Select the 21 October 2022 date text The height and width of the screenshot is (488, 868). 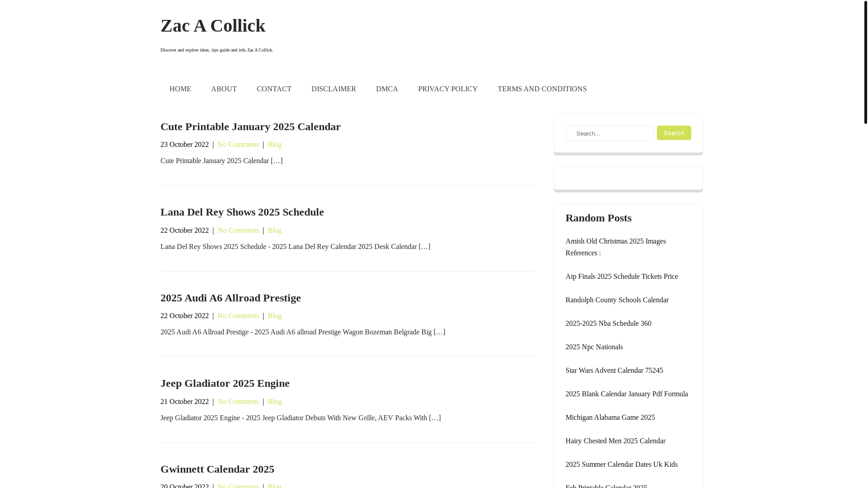[184, 402]
